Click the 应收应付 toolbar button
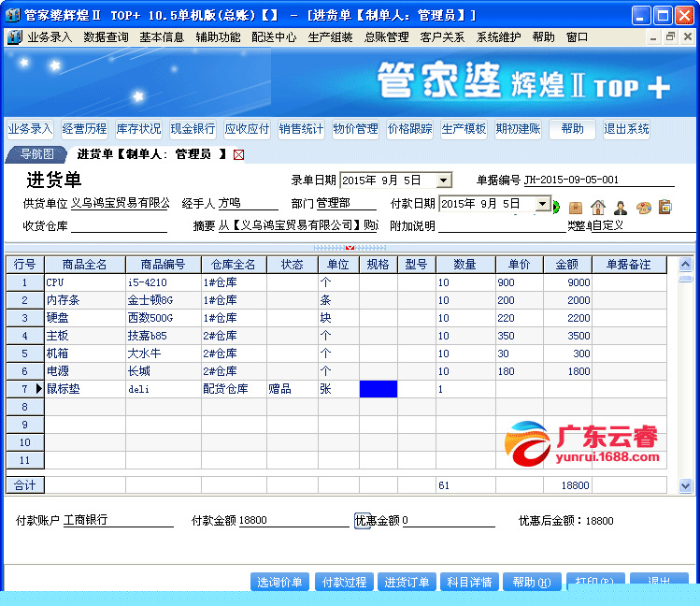The width and height of the screenshot is (700, 606). (247, 129)
